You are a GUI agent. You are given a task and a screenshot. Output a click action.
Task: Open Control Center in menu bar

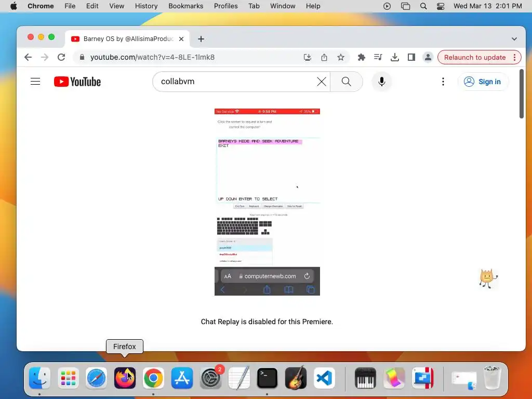coord(441,6)
